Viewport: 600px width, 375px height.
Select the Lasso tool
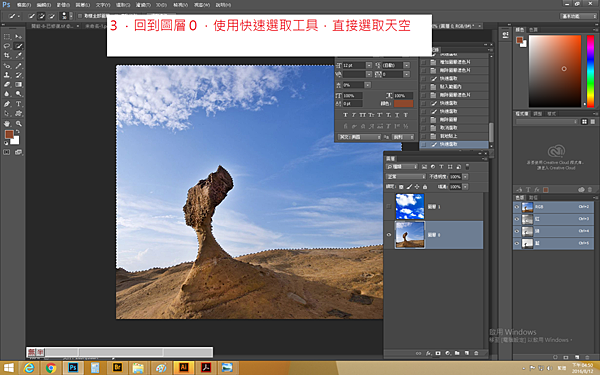7,46
